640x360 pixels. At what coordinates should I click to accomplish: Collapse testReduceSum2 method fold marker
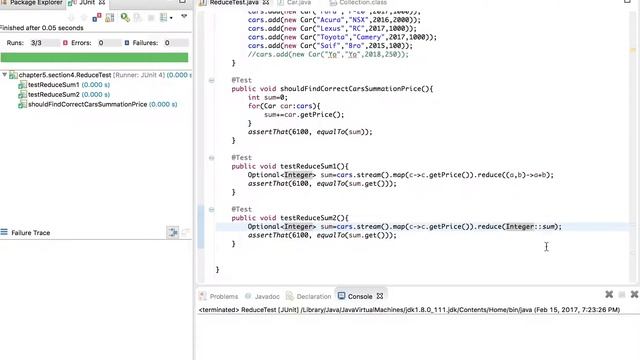tap(211, 209)
